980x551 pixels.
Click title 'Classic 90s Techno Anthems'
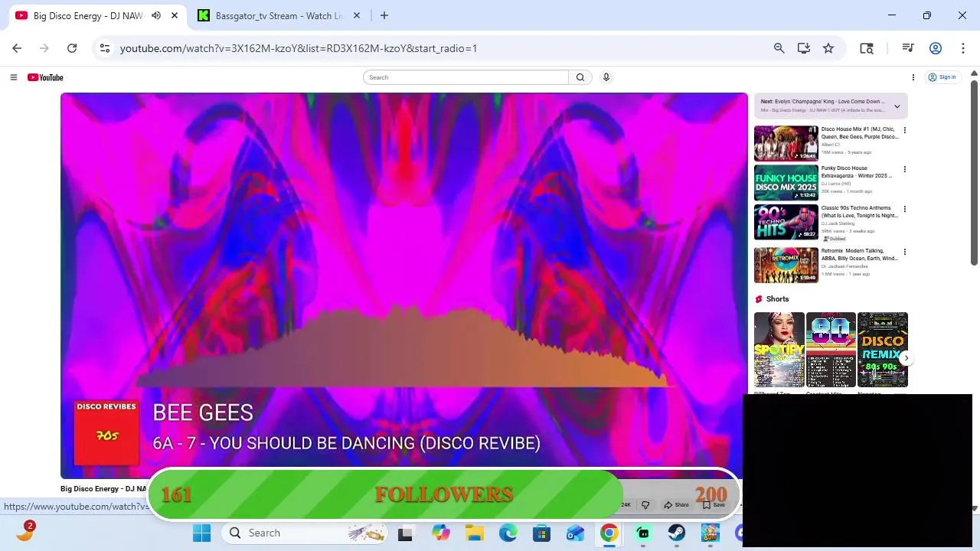[860, 212]
